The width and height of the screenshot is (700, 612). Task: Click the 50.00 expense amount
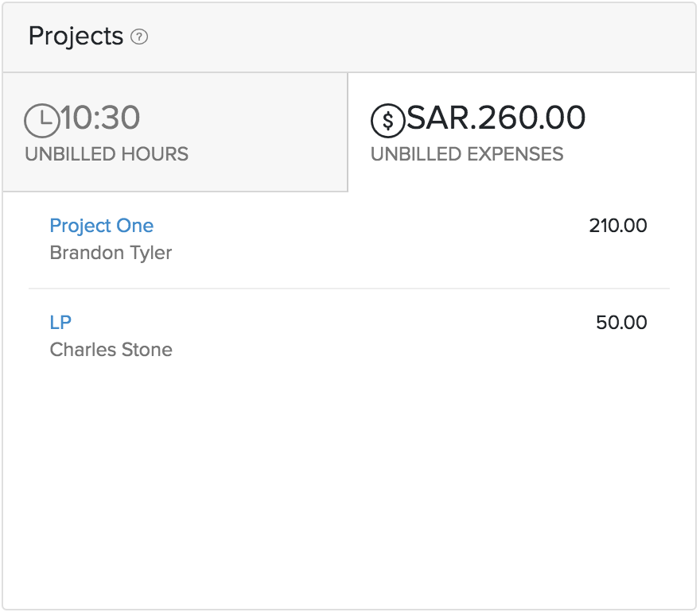(x=621, y=323)
